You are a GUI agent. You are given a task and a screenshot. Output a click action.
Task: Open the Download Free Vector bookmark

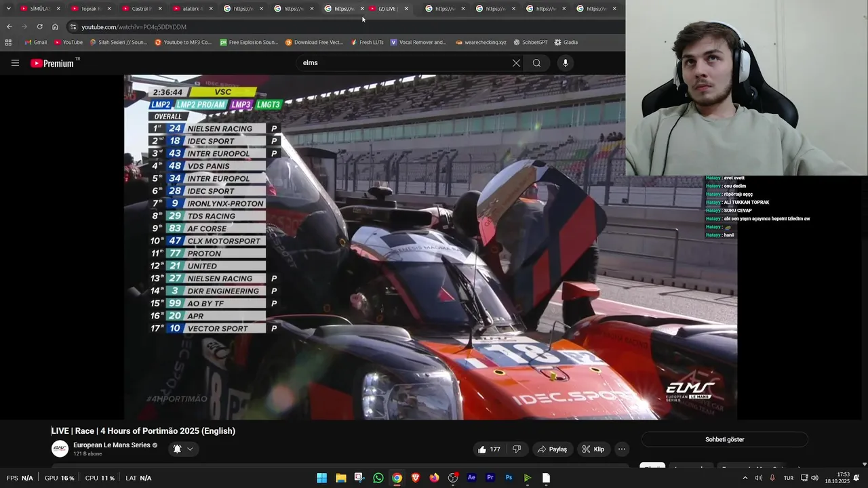[314, 42]
